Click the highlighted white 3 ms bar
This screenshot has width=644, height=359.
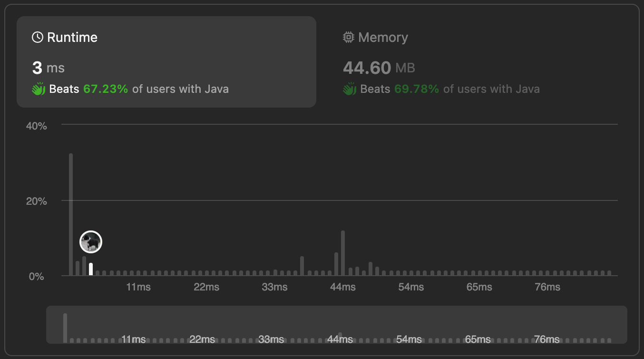[91, 269]
